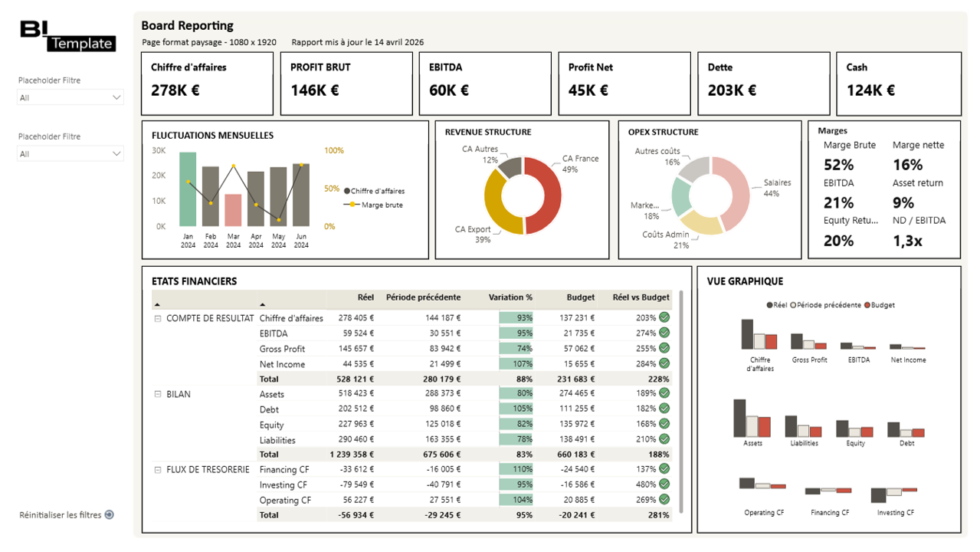Click Budget legend dot in Vue Graphique
Viewport: 980px width, 552px height.
867,305
